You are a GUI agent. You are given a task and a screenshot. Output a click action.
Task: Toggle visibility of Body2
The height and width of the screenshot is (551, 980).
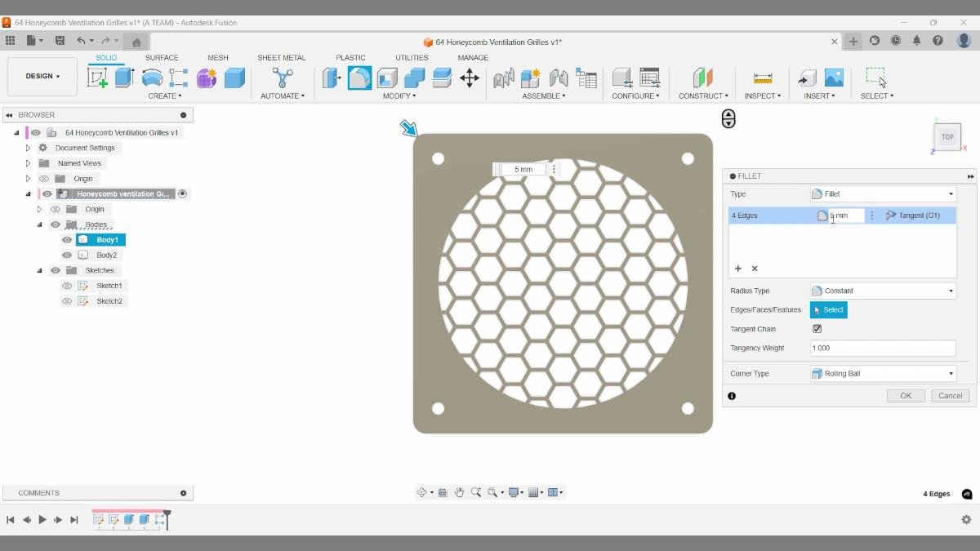click(67, 256)
